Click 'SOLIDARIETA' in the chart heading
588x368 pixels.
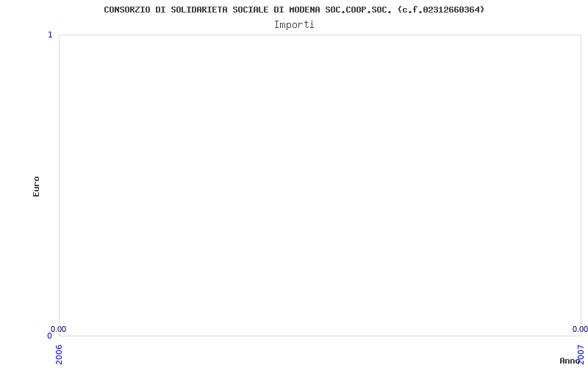(199, 10)
